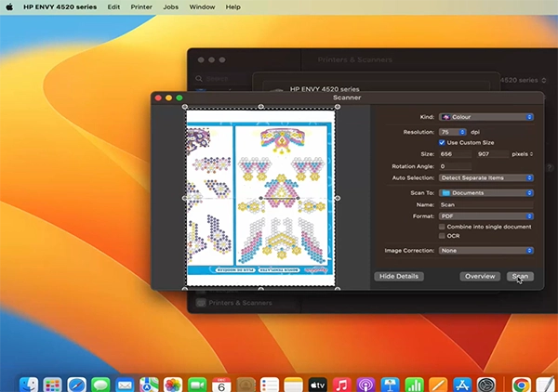The height and width of the screenshot is (392, 558).
Task: Click the Overview button
Action: (480, 276)
